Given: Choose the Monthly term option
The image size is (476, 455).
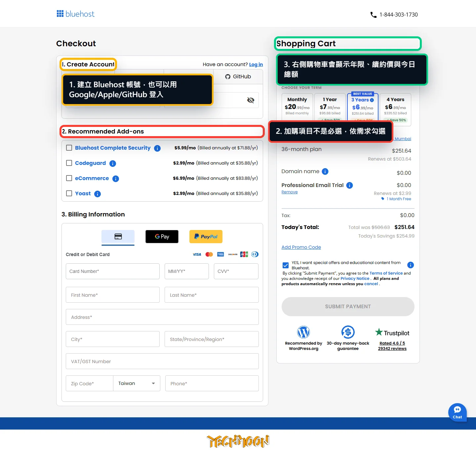Looking at the screenshot, I should [297, 107].
